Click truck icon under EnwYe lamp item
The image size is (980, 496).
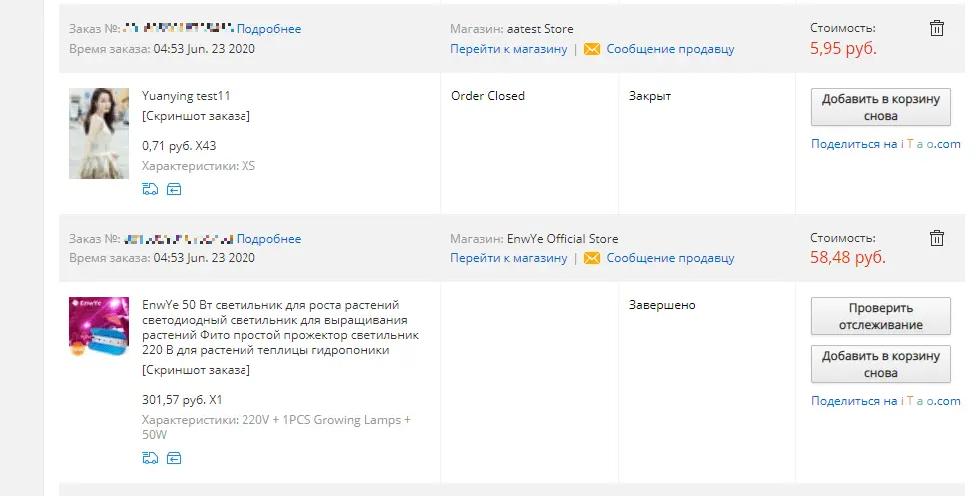click(x=150, y=458)
